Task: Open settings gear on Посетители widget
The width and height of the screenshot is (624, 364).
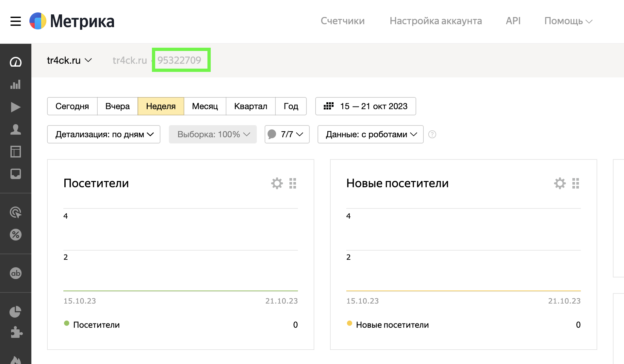Action: click(277, 183)
